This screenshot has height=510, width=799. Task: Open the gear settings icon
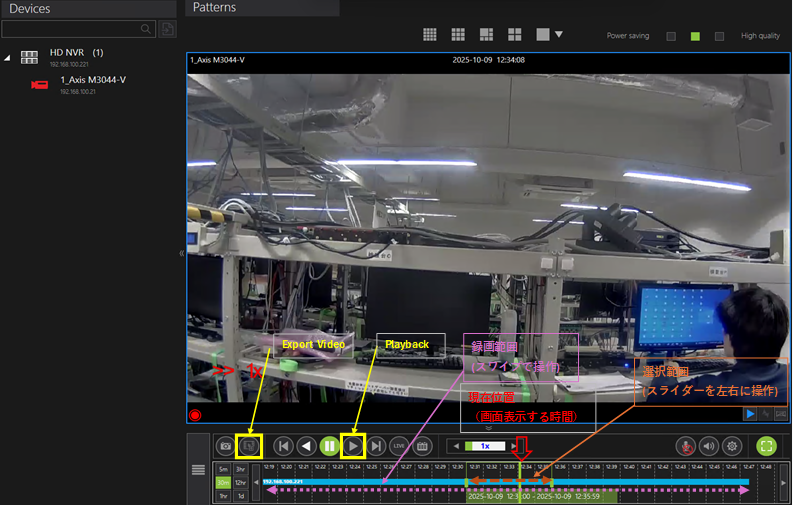point(732,446)
